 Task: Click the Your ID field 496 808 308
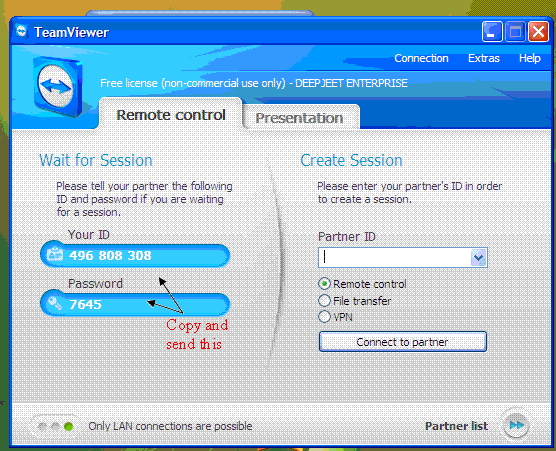point(135,255)
